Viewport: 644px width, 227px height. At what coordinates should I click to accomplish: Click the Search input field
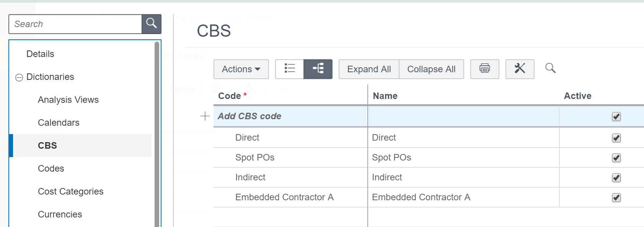coord(75,24)
